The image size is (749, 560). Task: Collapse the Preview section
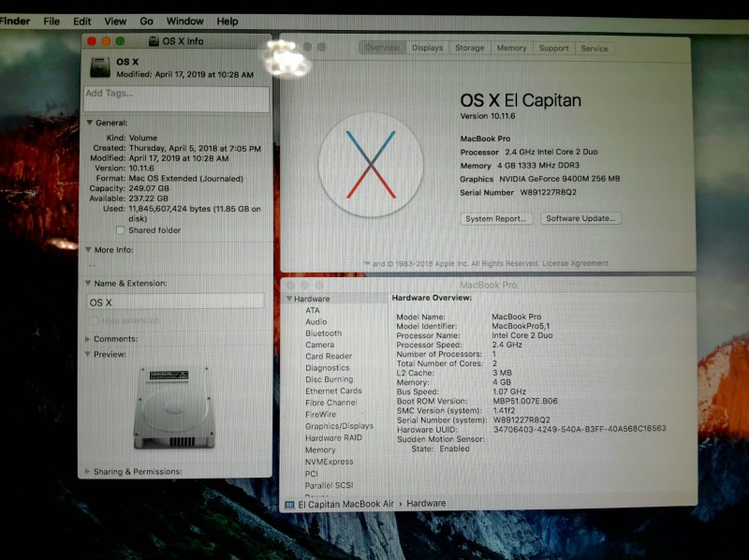click(x=88, y=354)
